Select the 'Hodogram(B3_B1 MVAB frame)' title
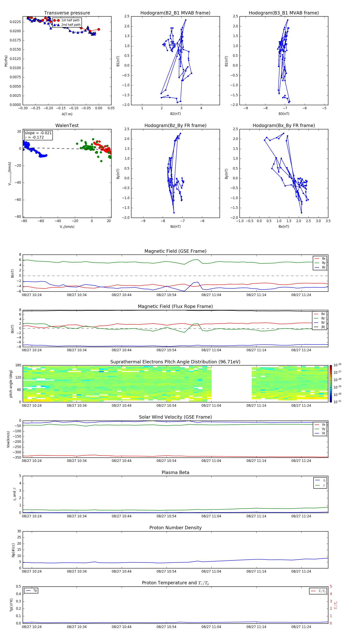This screenshot has width=351, height=644. pos(284,13)
